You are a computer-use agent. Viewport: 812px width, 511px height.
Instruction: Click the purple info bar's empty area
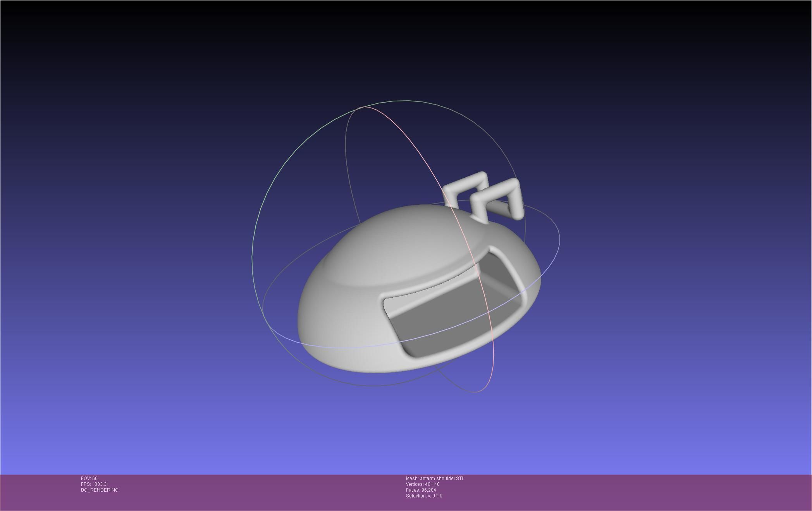[620, 492]
